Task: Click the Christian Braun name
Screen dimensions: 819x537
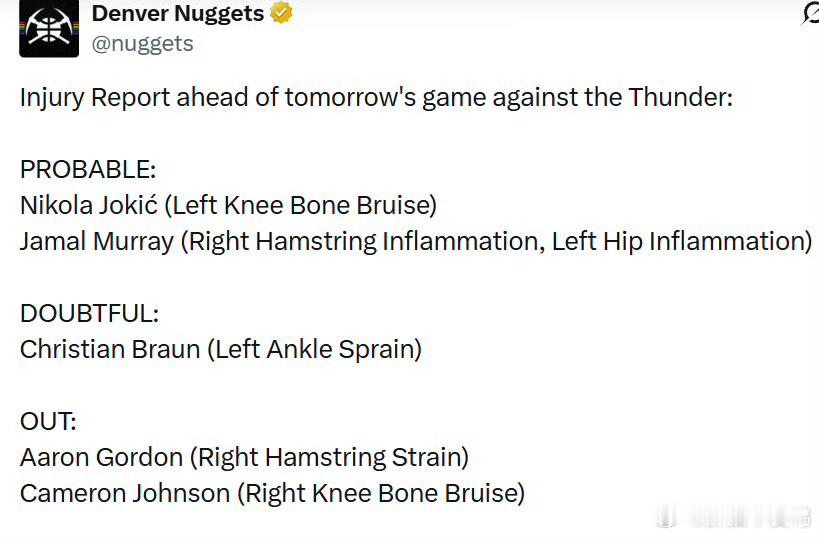Action: pyautogui.click(x=110, y=350)
